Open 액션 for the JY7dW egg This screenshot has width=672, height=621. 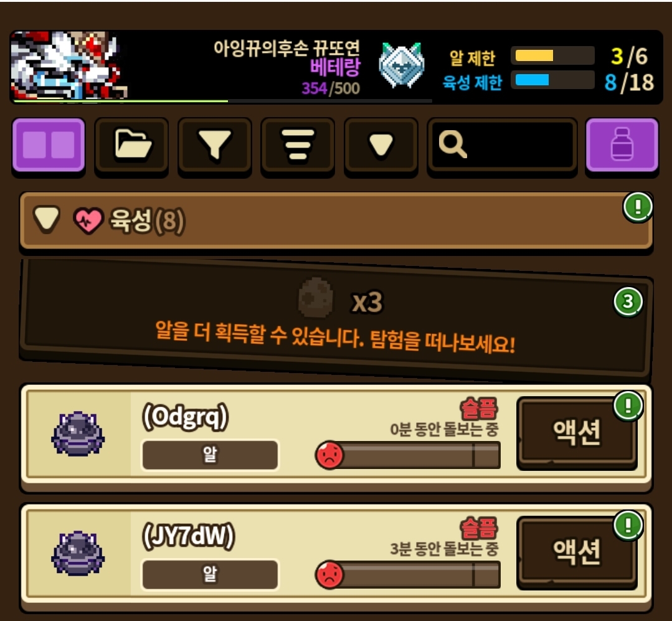click(x=577, y=552)
